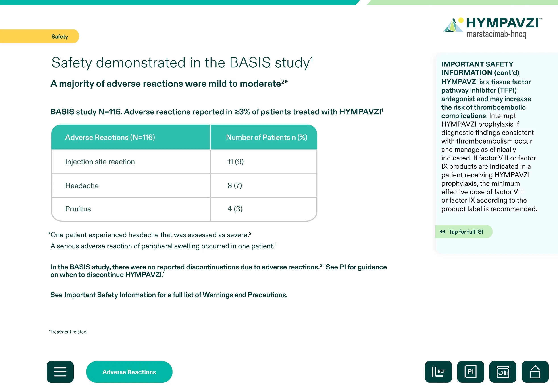This screenshot has width=558, height=392.
Task: Click the See Important Safety Information text
Action: click(x=169, y=295)
